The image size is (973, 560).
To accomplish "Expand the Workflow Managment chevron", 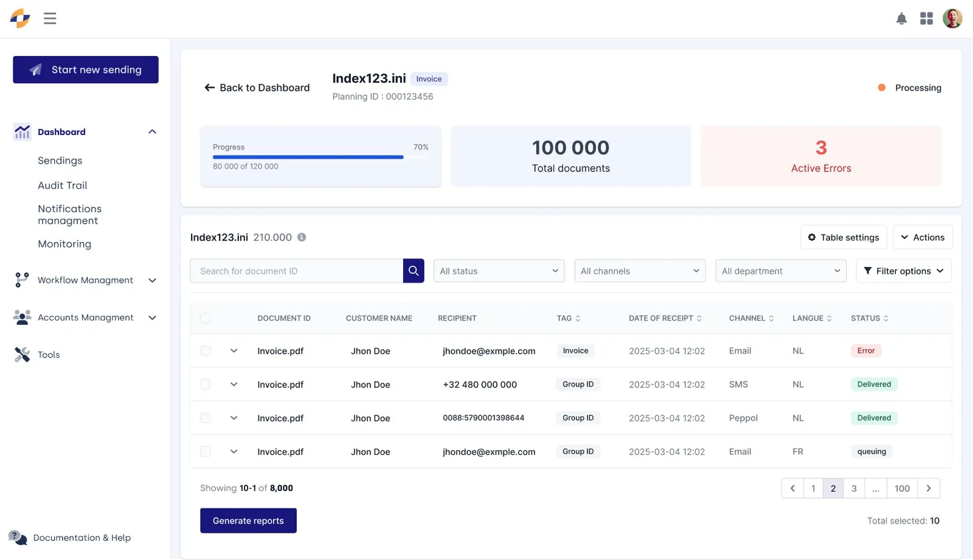I will pyautogui.click(x=152, y=280).
